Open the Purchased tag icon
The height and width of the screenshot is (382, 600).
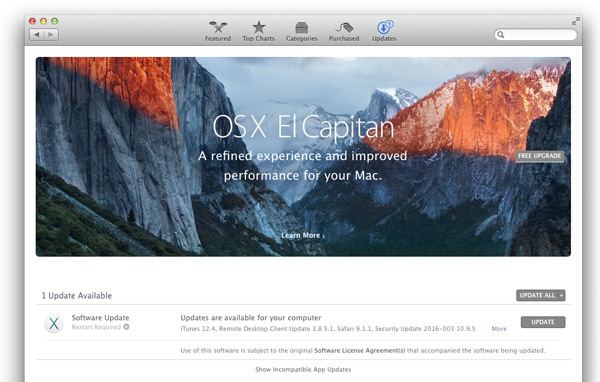[344, 27]
